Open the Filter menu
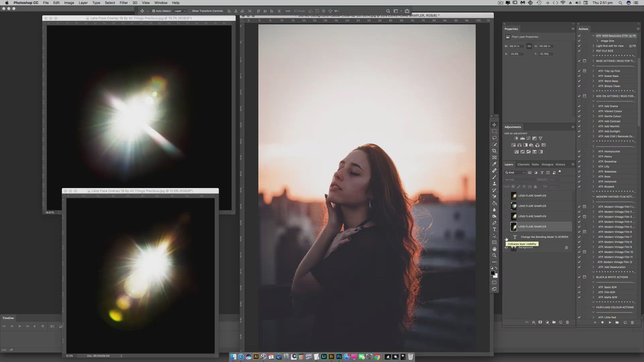This screenshot has height=362, width=644. click(x=123, y=3)
